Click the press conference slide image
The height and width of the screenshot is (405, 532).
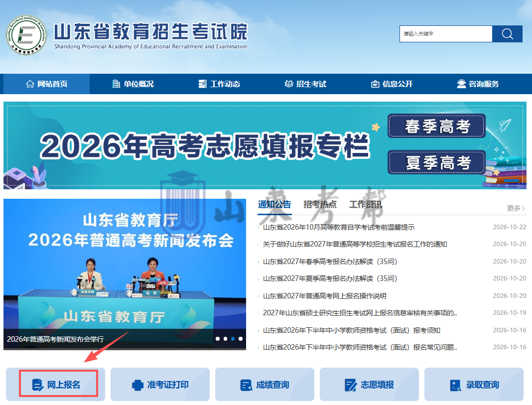click(125, 274)
